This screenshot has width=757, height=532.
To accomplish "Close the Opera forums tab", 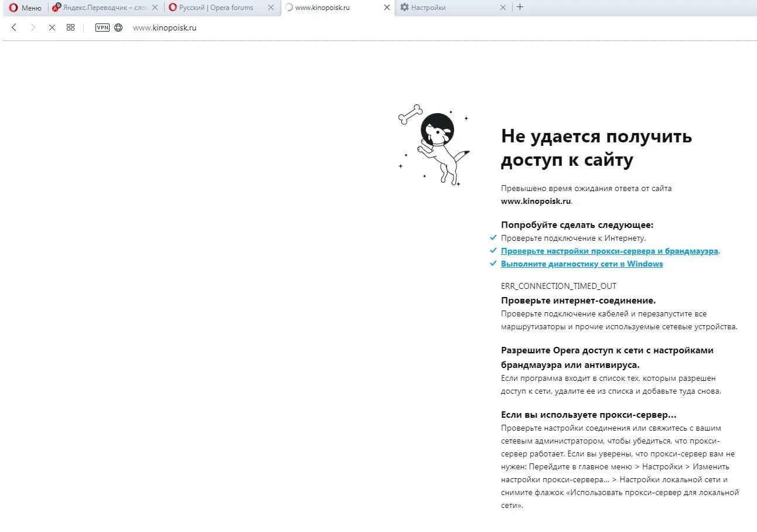I will coord(271,8).
